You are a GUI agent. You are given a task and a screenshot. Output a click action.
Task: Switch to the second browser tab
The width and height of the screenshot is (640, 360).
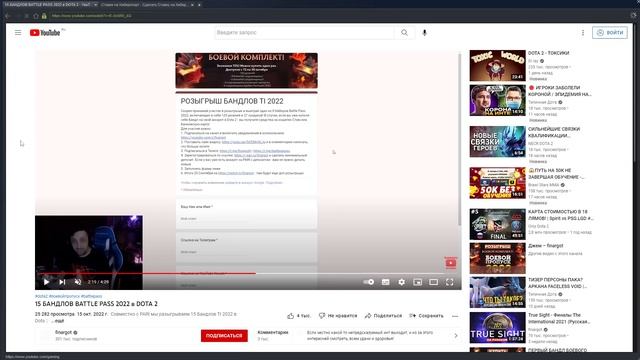pos(145,4)
